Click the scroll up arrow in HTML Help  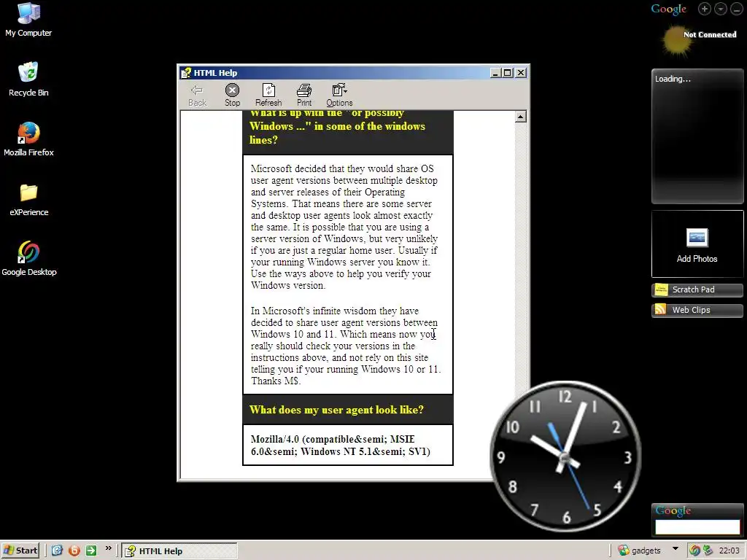(x=520, y=117)
